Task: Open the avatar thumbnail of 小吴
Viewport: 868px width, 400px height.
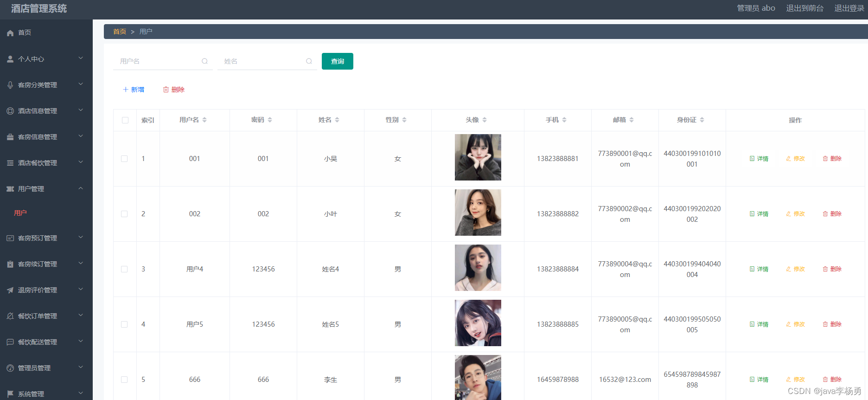Action: 478,157
